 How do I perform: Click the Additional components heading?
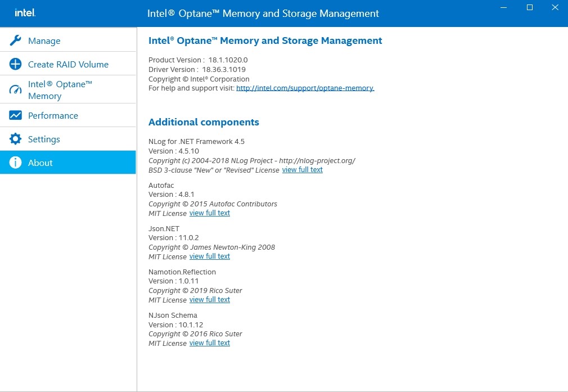pos(204,122)
